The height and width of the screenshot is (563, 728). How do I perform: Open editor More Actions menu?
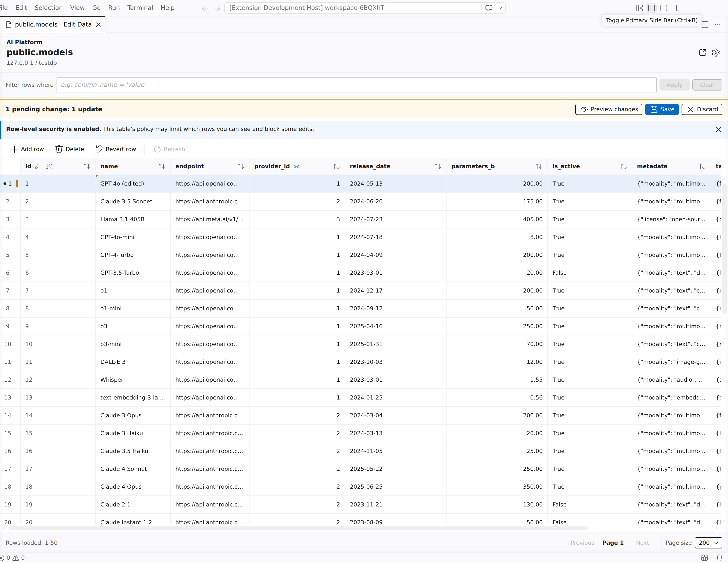click(717, 25)
